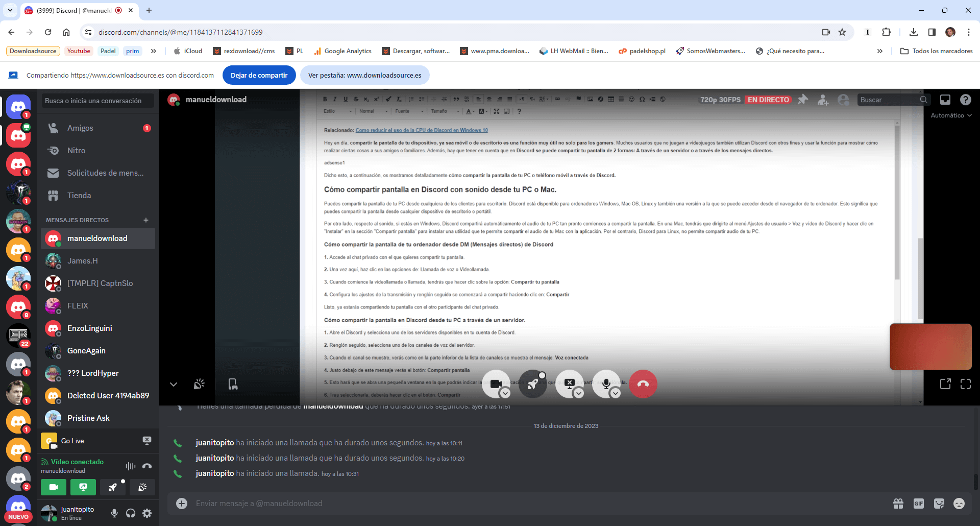Create new direct message plus icon
980x526 pixels.
pos(146,220)
